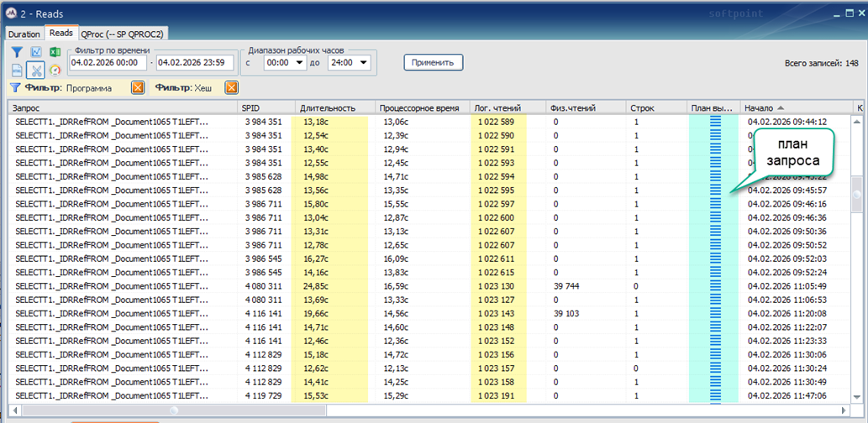Viewport: 868px width, 423px height.
Task: Click the document page icon in toolbar
Action: pos(17,70)
